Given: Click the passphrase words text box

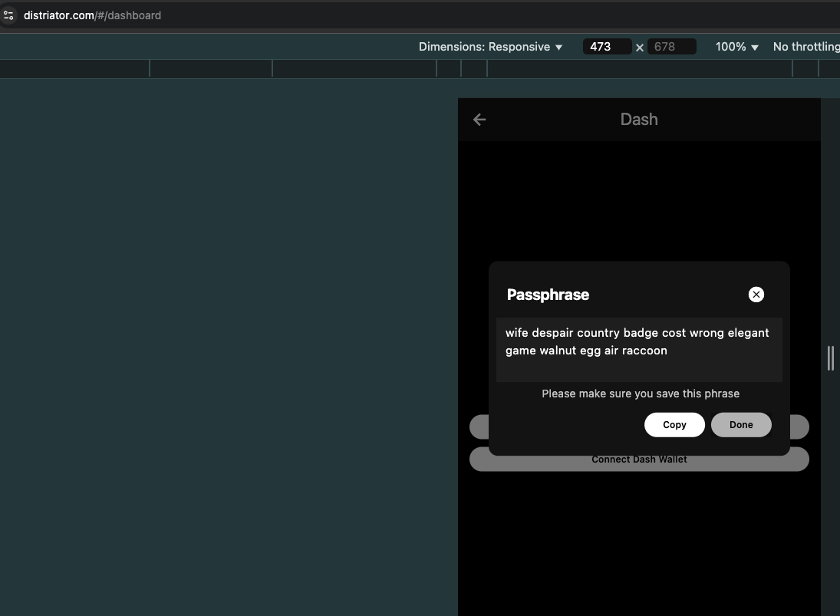Looking at the screenshot, I should click(639, 350).
